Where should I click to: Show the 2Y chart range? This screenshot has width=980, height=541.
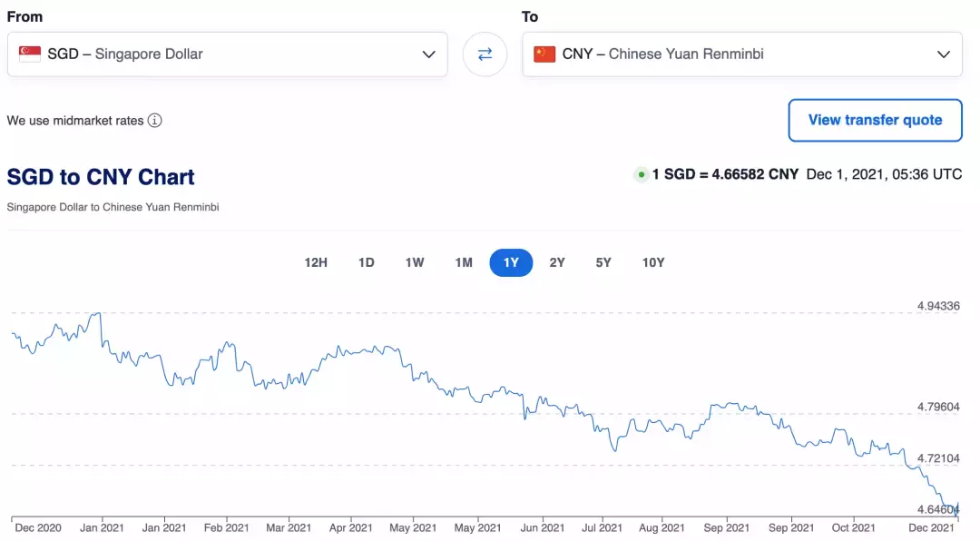557,263
